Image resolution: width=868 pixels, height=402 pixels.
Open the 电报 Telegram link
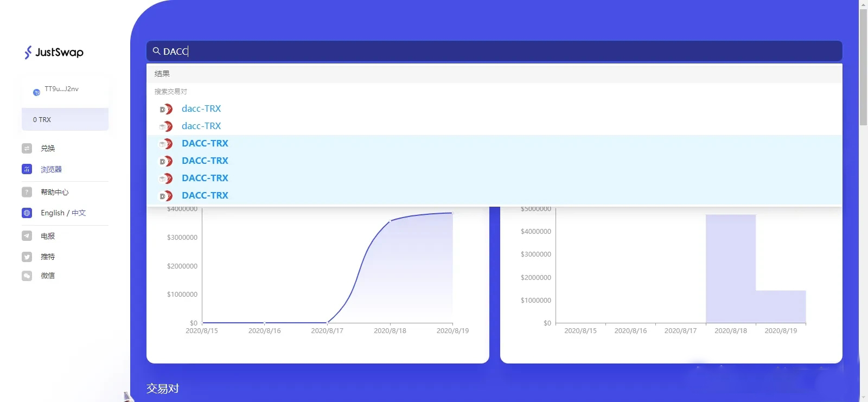(x=48, y=236)
